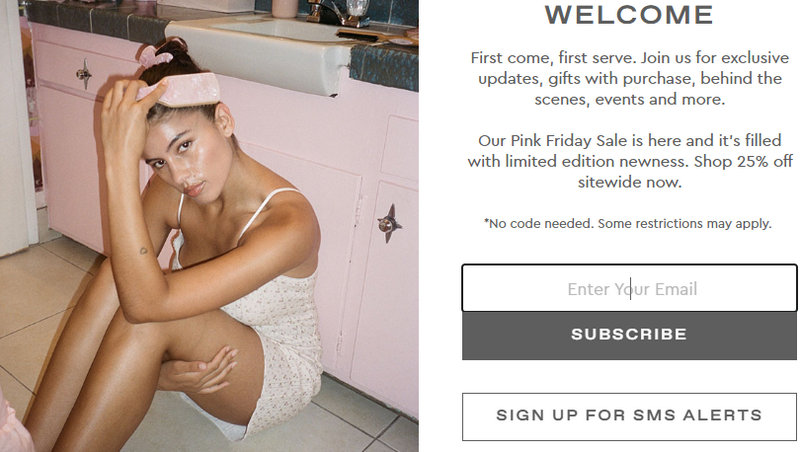Click the small tattoo on the model's forearm

(144, 250)
